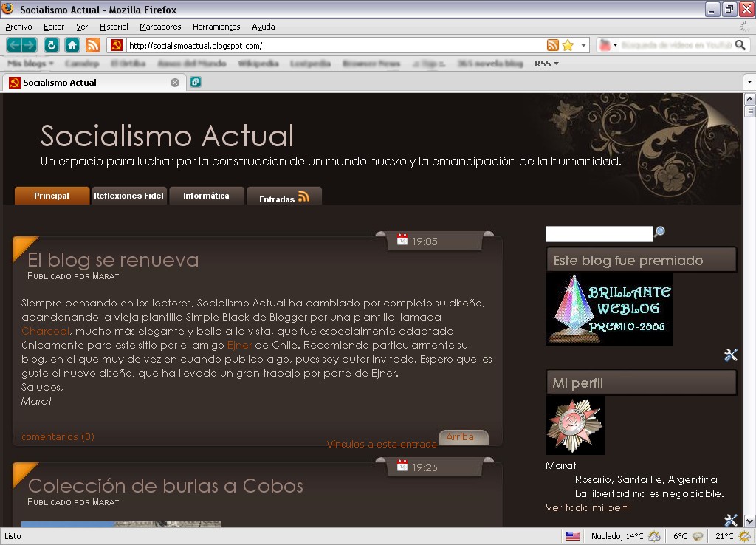Image resolution: width=756 pixels, height=545 pixels.
Task: Reload the page with the refresh icon
Action: (x=52, y=45)
